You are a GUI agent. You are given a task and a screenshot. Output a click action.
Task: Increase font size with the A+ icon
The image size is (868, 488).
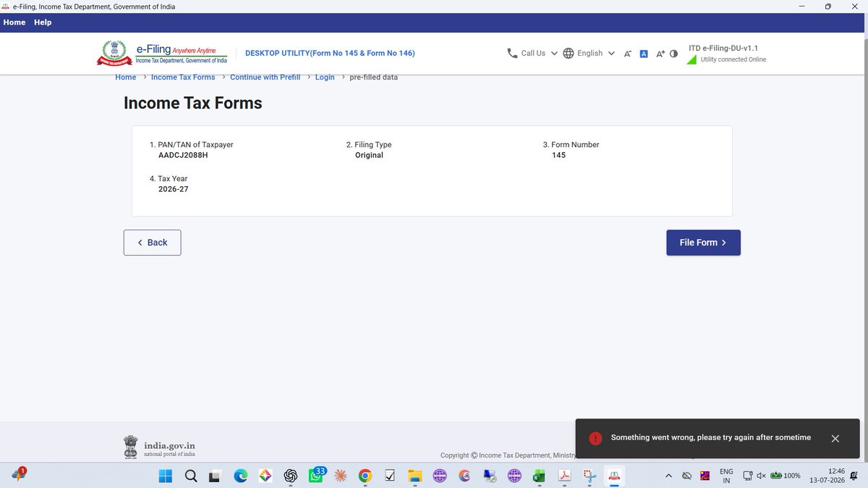(660, 54)
